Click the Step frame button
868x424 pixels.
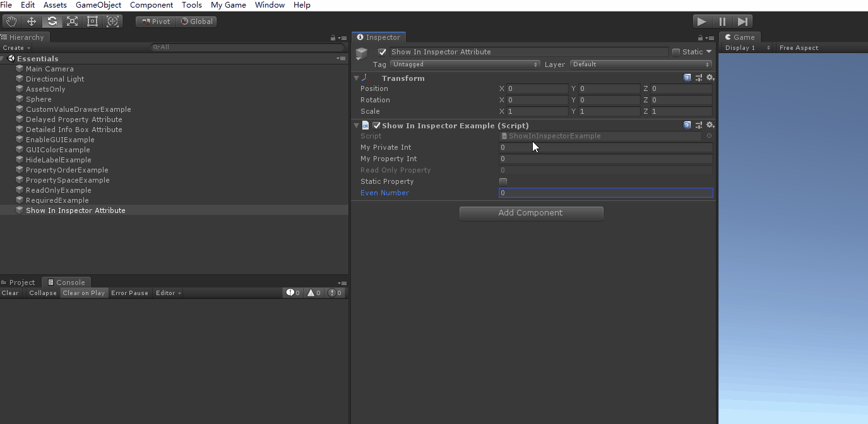coord(743,21)
